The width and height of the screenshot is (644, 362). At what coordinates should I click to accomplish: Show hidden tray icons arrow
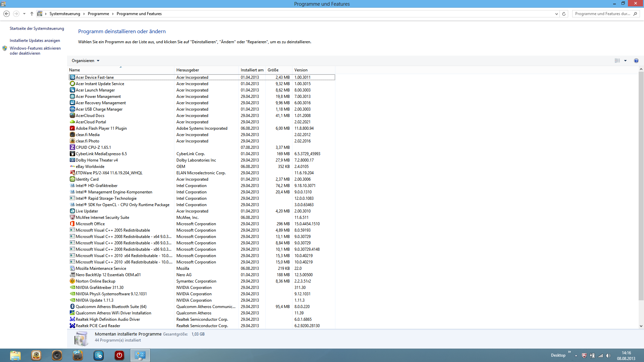pos(576,356)
